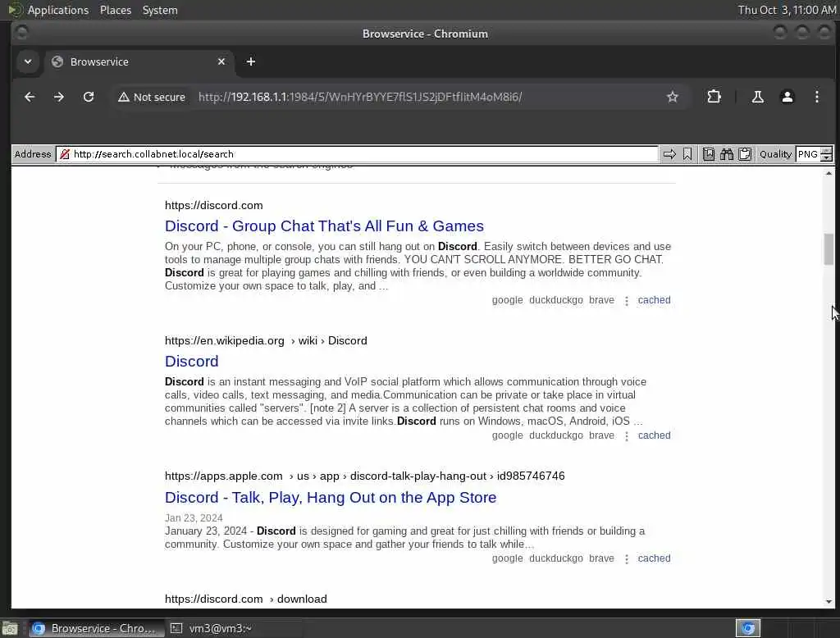Click the window menu button at the left of the title bar
The height and width of the screenshot is (638, 840).
22,34
